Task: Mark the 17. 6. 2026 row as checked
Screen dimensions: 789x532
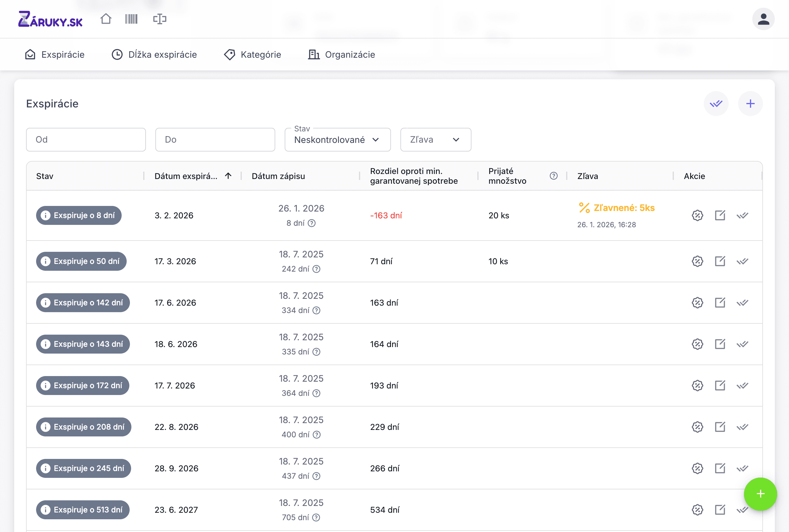Action: click(x=742, y=303)
